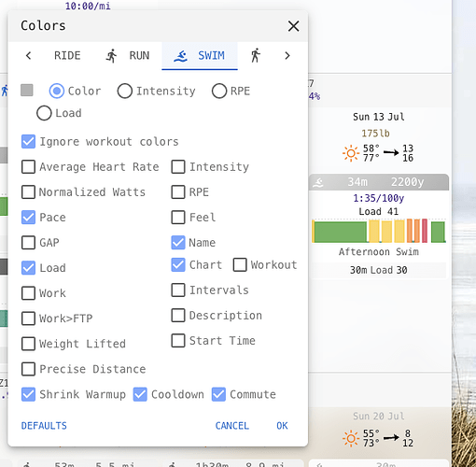Click the 1:35/100y pace value
The height and width of the screenshot is (467, 476).
coord(379,198)
